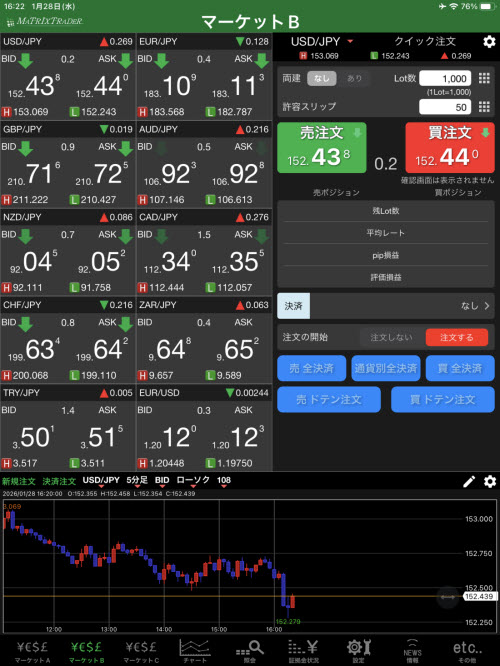500x666 pixels.
Task: Tap 買 全決済 button
Action: (x=460, y=368)
